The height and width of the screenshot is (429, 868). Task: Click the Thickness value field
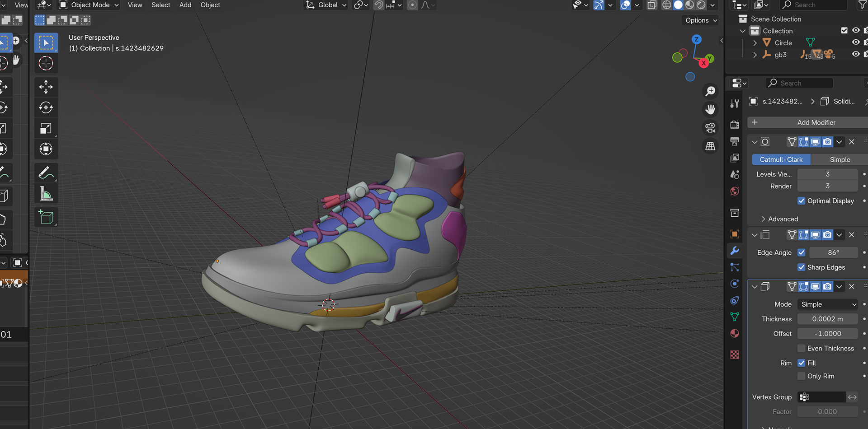(828, 319)
